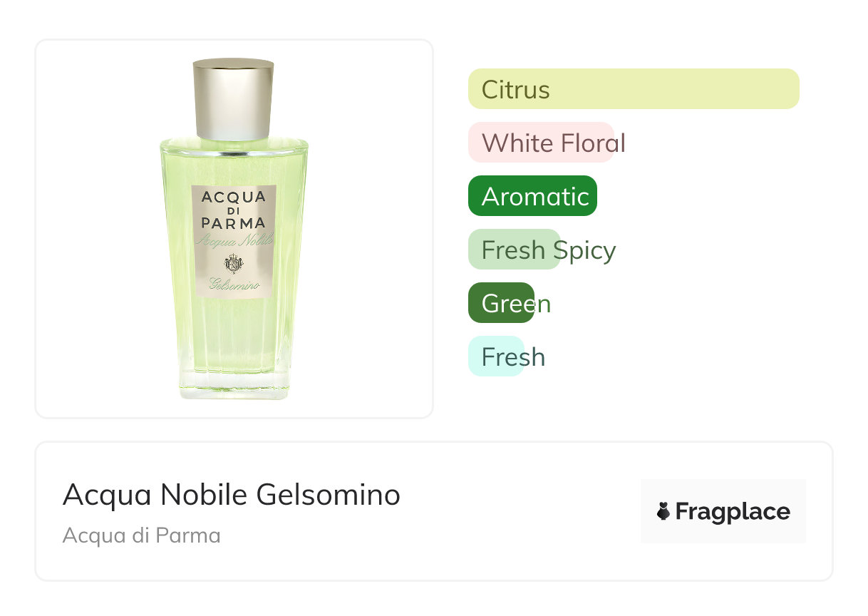Screen dimensions: 868x616
Task: Click the crest emblem on the bottle label
Action: (x=234, y=264)
